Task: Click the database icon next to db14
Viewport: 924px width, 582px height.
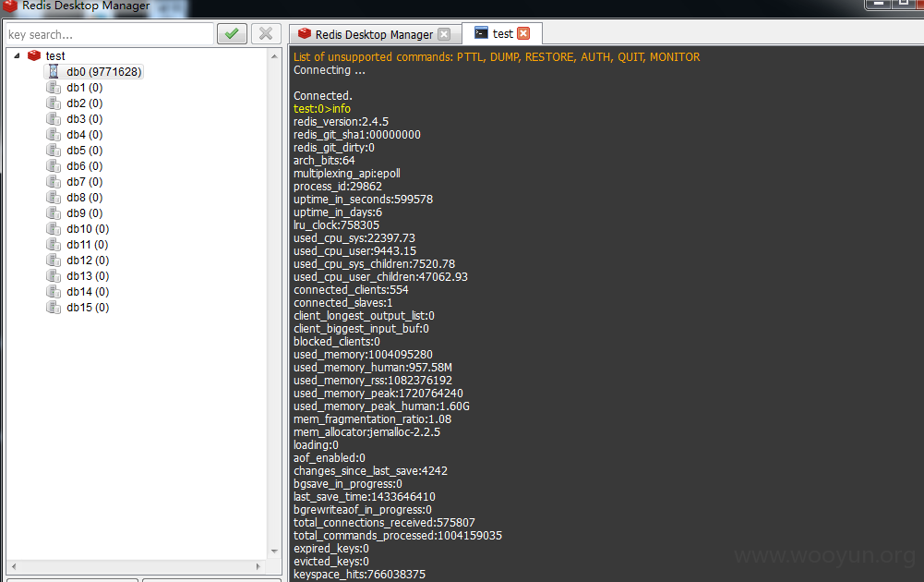Action: click(54, 292)
